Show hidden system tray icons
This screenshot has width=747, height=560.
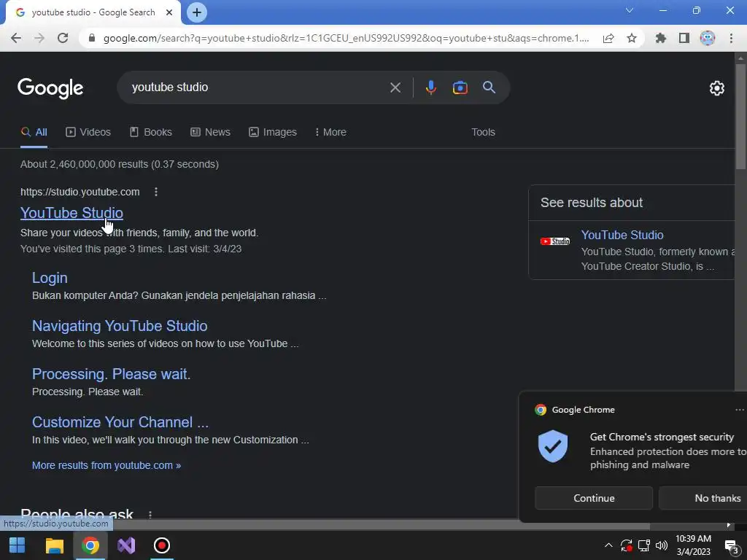(x=608, y=545)
